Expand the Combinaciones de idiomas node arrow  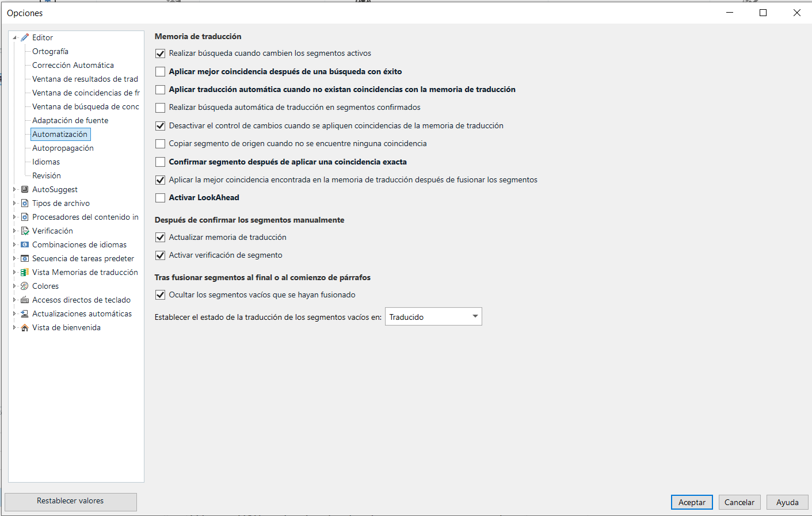14,244
